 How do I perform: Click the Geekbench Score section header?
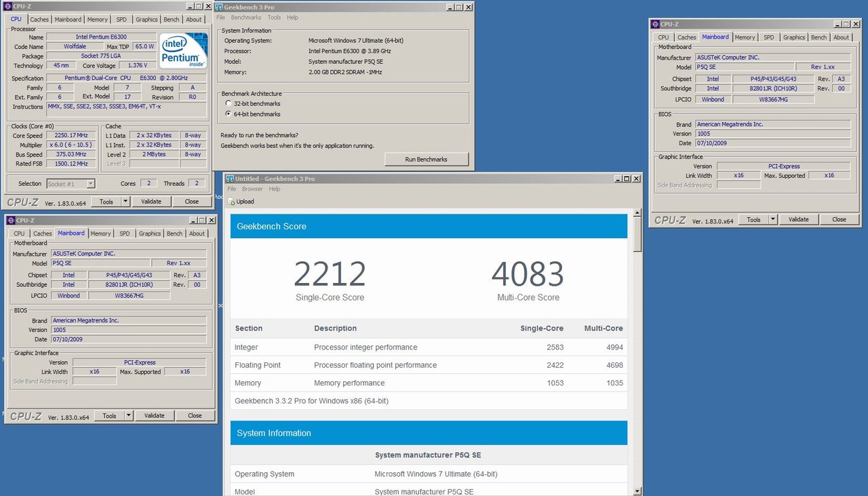point(429,227)
